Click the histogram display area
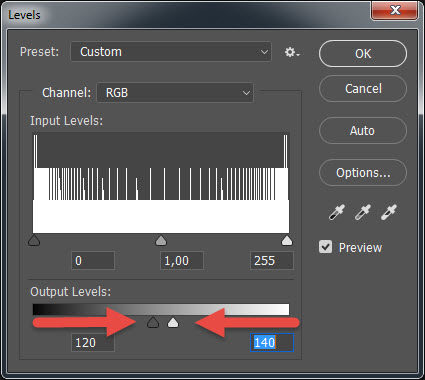 [161, 183]
